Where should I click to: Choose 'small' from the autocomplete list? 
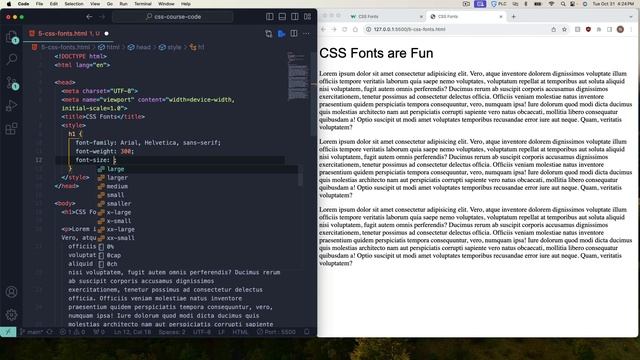[197, 195]
